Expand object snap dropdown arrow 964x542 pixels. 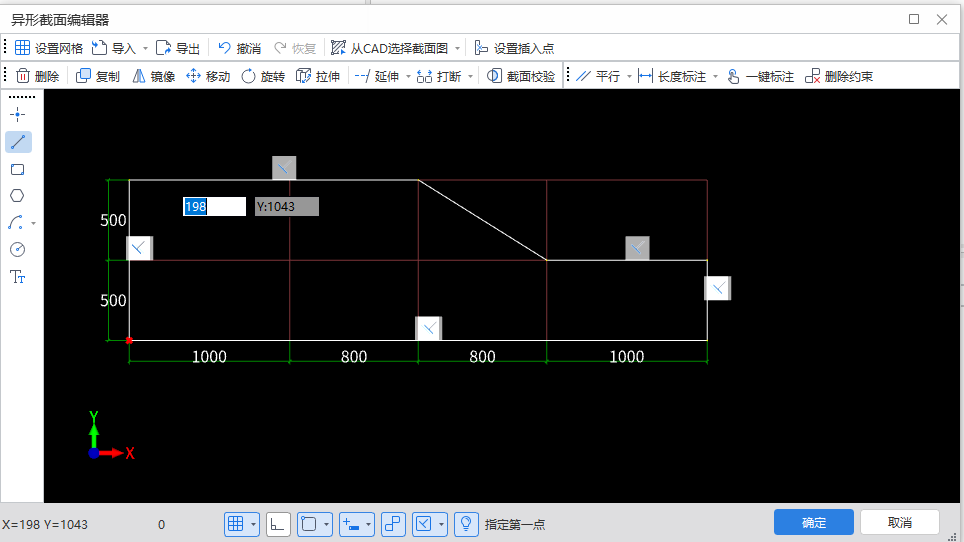pyautogui.click(x=326, y=524)
